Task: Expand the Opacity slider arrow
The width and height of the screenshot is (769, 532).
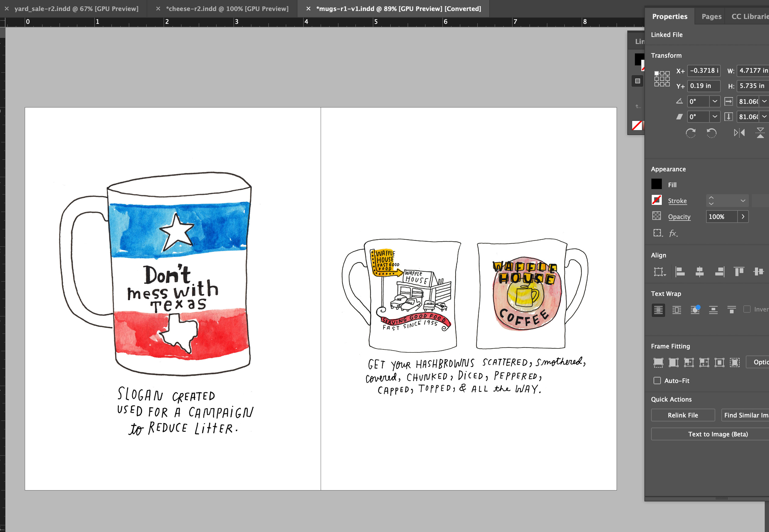Action: point(743,217)
